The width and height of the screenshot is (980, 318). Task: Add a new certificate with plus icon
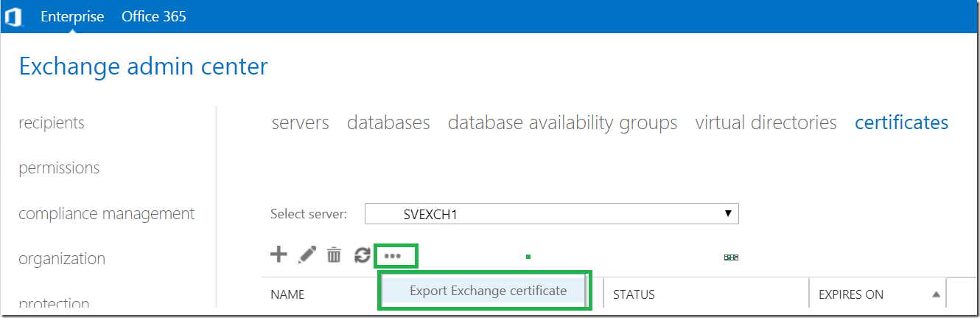click(279, 255)
